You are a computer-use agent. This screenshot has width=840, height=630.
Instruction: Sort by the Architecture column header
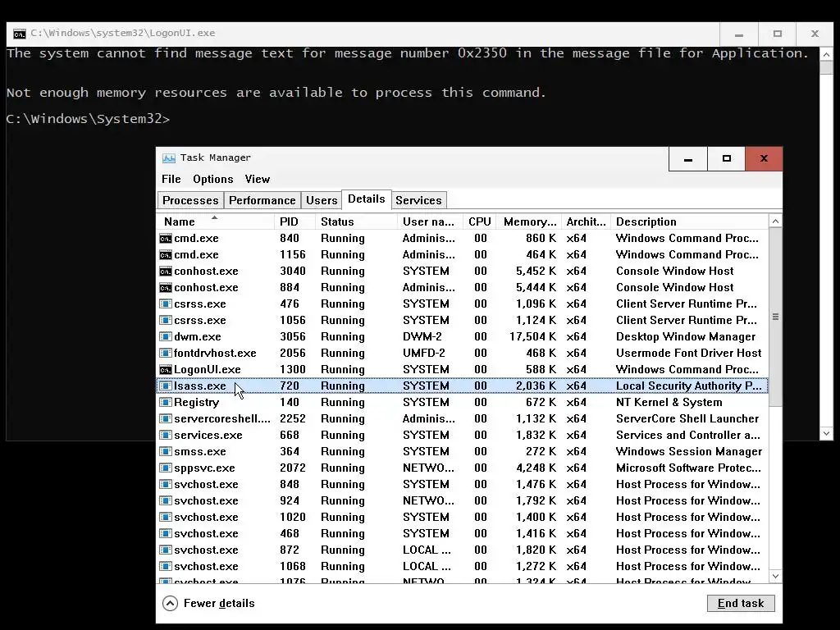tap(586, 221)
